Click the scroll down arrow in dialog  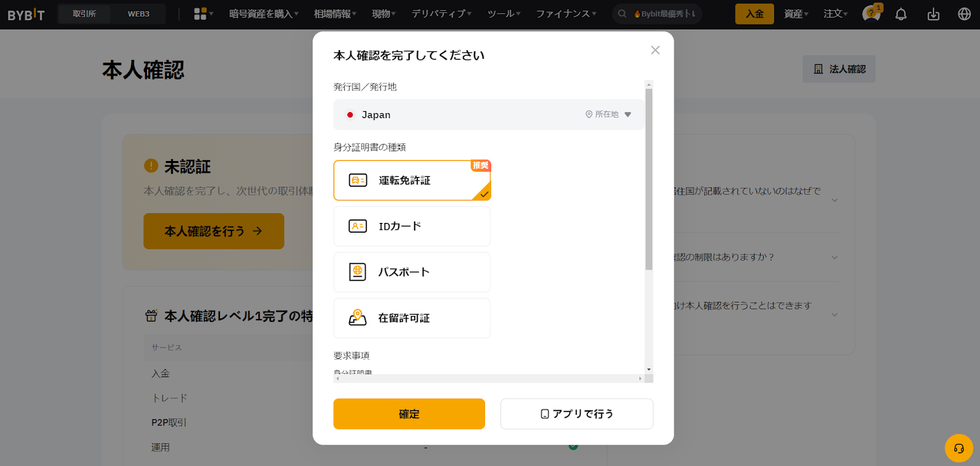pos(649,369)
